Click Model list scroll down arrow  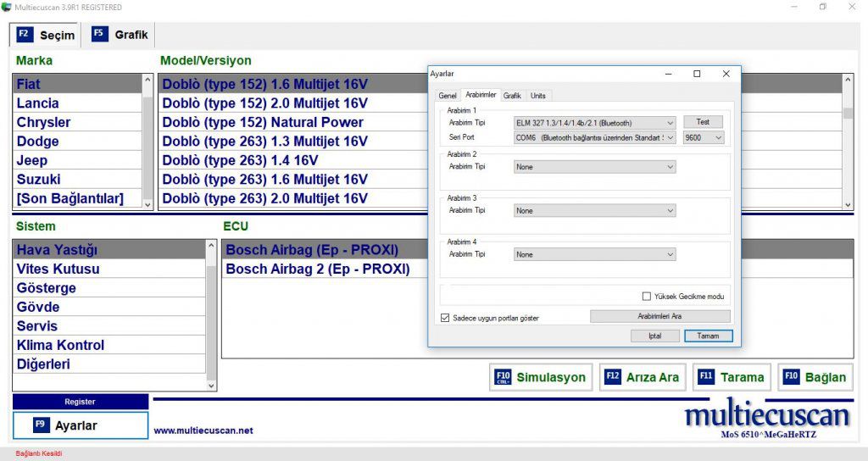coord(848,204)
